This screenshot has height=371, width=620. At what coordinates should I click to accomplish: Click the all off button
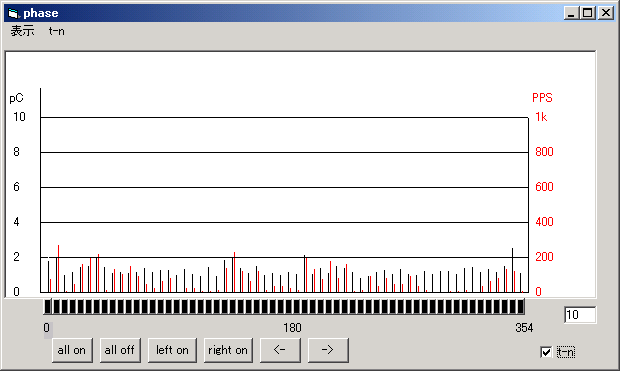coord(120,350)
